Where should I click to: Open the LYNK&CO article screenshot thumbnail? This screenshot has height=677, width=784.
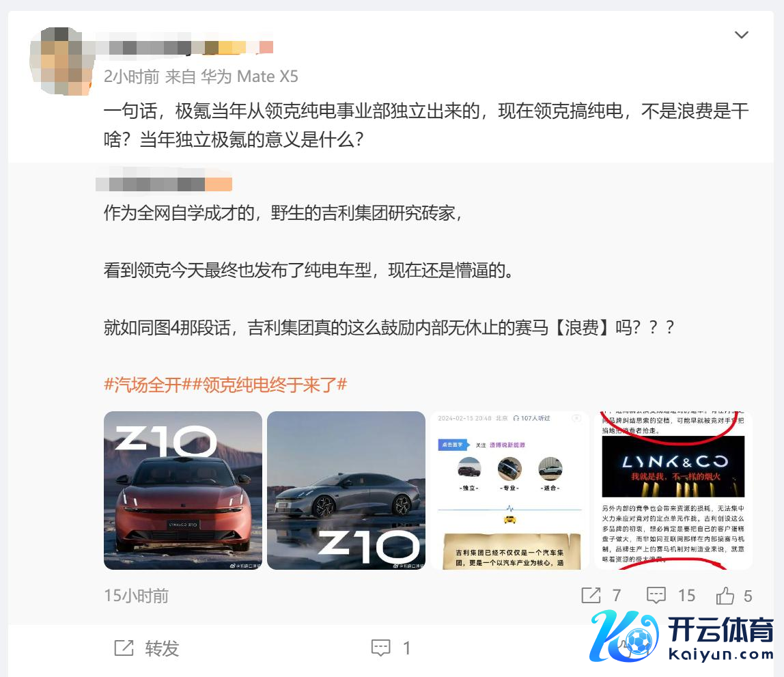click(673, 490)
